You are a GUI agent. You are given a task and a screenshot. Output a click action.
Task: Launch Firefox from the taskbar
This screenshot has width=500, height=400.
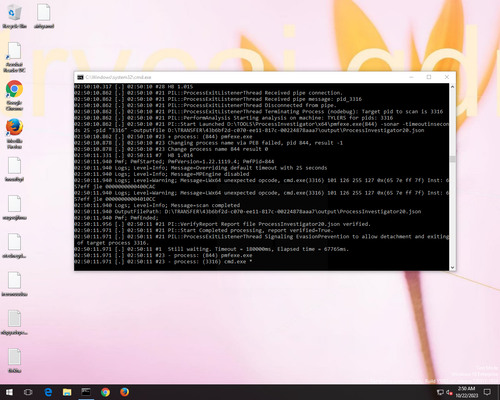[x=125, y=392]
